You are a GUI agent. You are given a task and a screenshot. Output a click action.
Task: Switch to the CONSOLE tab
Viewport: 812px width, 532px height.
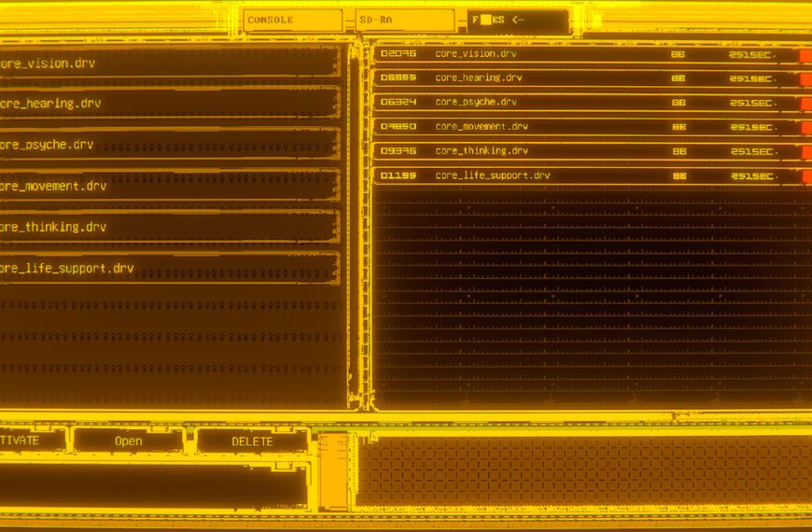[292, 21]
